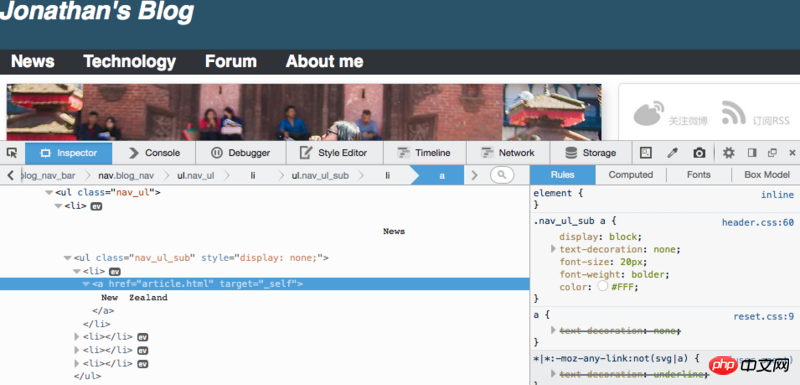The image size is (800, 385).
Task: Select the nav.blog_nav breadcrumb
Action: point(126,175)
